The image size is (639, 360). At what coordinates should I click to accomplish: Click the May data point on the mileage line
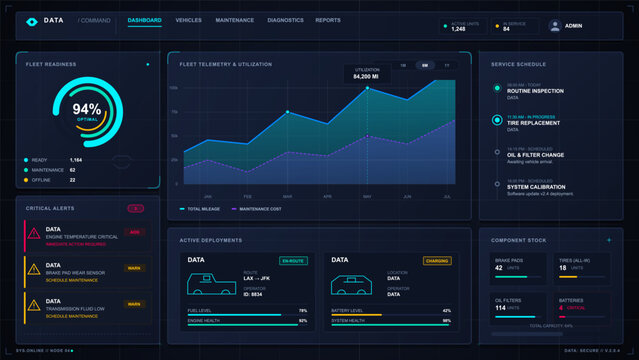367,88
